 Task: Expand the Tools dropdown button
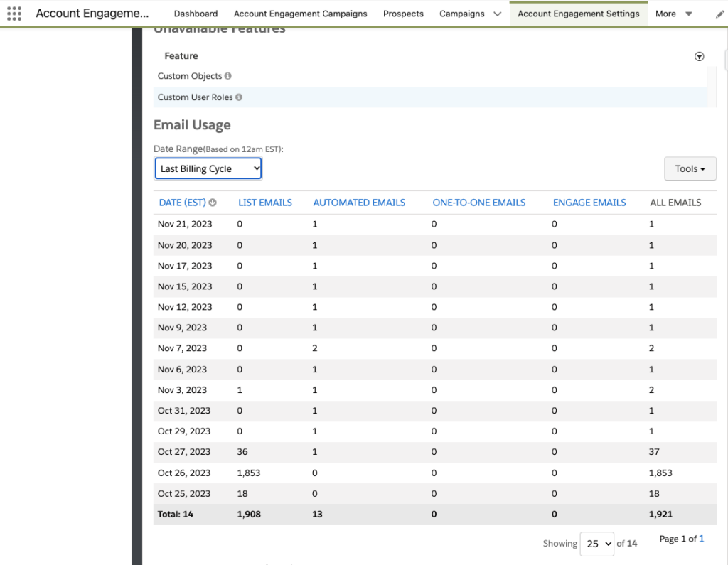pos(690,168)
